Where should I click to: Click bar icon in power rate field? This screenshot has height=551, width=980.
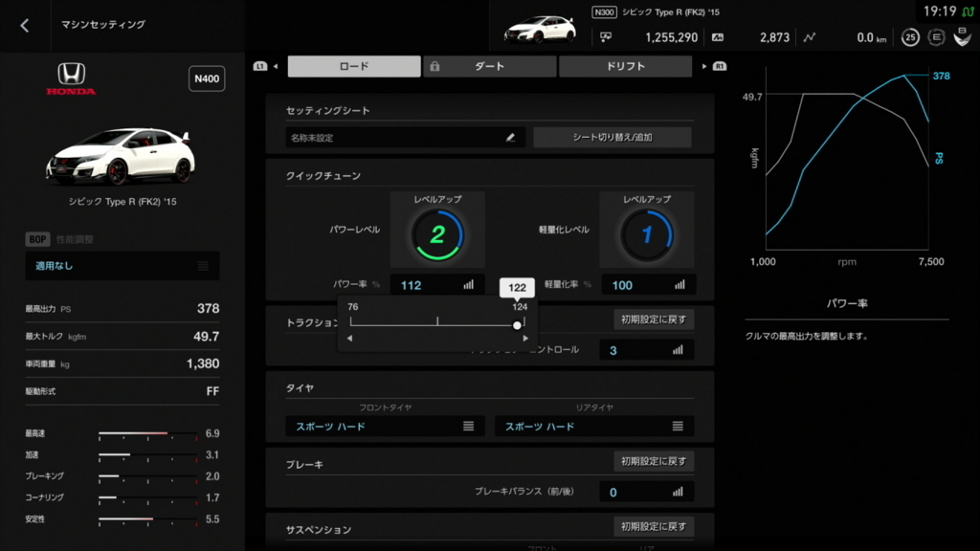pyautogui.click(x=468, y=285)
